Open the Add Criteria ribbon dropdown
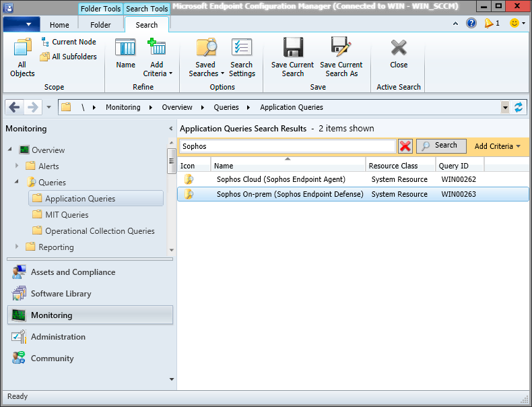The width and height of the screenshot is (532, 407). tap(157, 57)
